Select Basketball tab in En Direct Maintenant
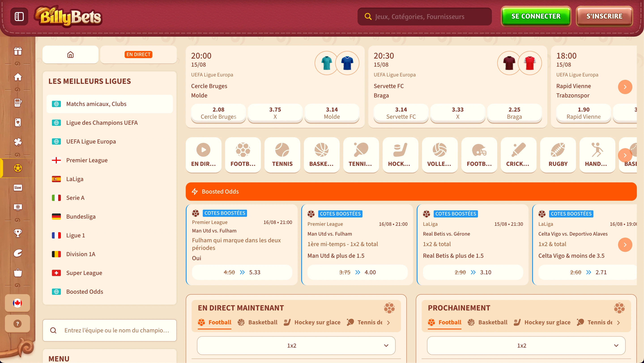The height and width of the screenshot is (363, 644). [x=257, y=322]
